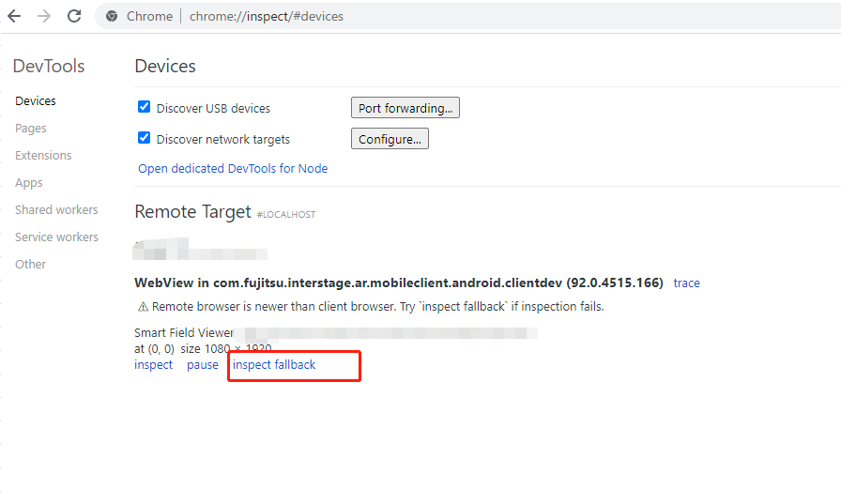Open the Extensions section
Image resolution: width=841 pixels, height=504 pixels.
coord(43,156)
